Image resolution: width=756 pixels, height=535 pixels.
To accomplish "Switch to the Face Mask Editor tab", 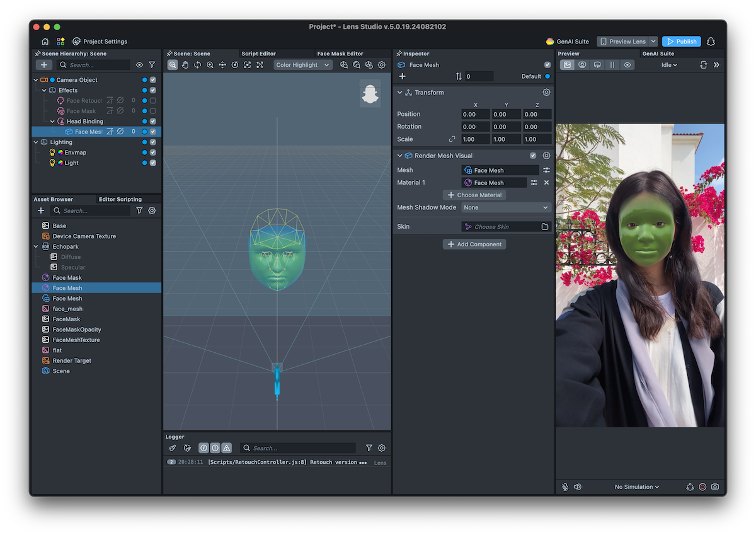I will pos(340,54).
